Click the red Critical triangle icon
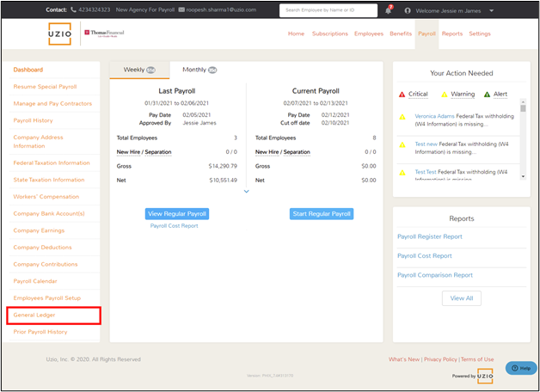 coord(402,95)
